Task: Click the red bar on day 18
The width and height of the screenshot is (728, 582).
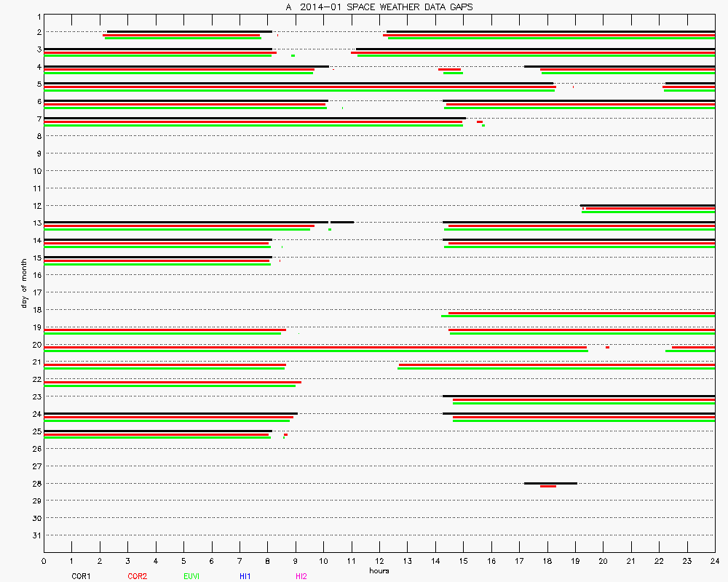Action: point(581,313)
